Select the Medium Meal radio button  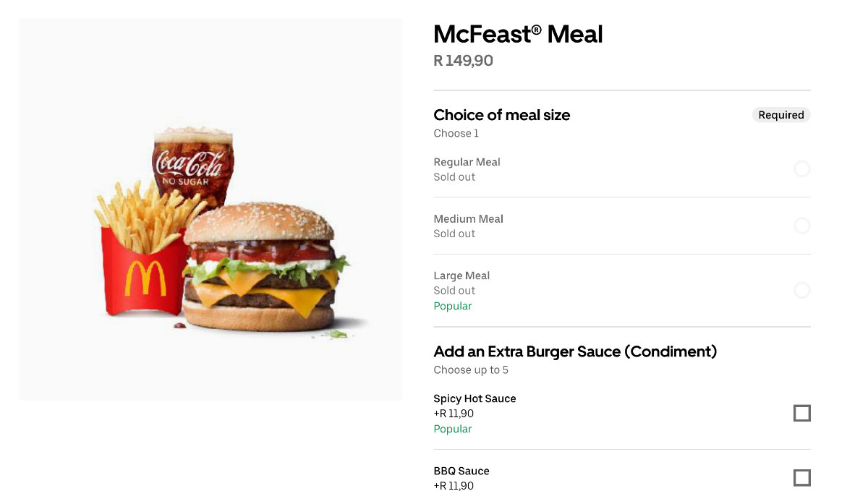pos(802,226)
